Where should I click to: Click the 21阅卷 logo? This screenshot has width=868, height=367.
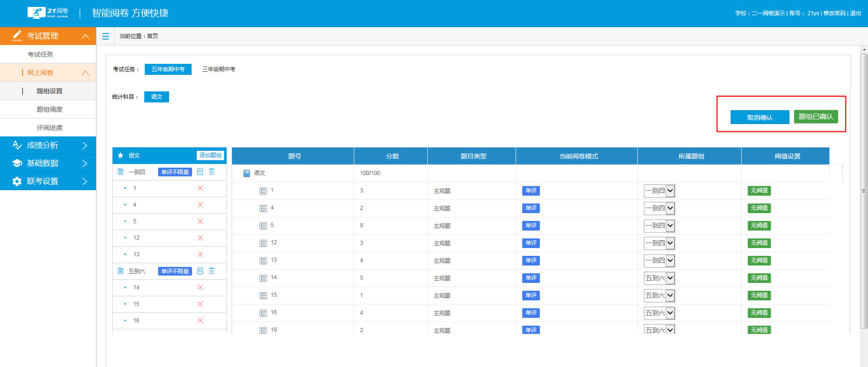tap(48, 13)
